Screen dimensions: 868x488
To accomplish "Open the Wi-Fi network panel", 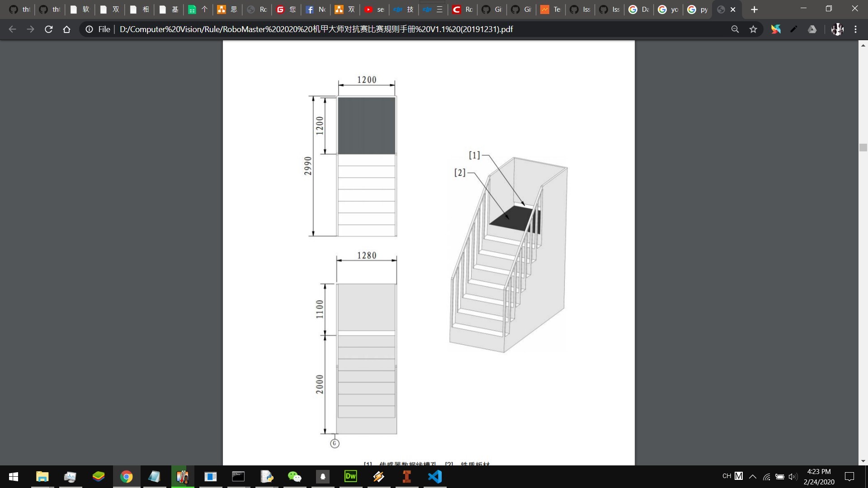I will (767, 477).
